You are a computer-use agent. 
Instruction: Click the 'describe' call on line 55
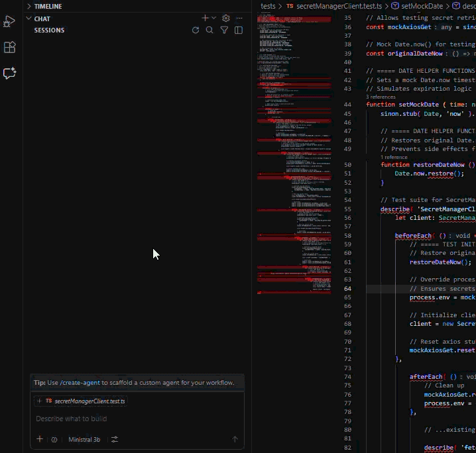point(395,209)
